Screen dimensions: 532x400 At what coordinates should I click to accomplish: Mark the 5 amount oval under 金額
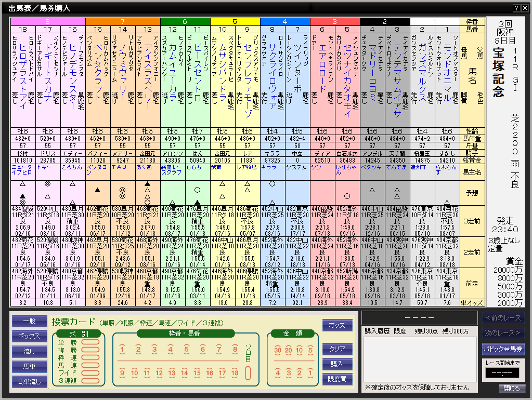(x=310, y=351)
